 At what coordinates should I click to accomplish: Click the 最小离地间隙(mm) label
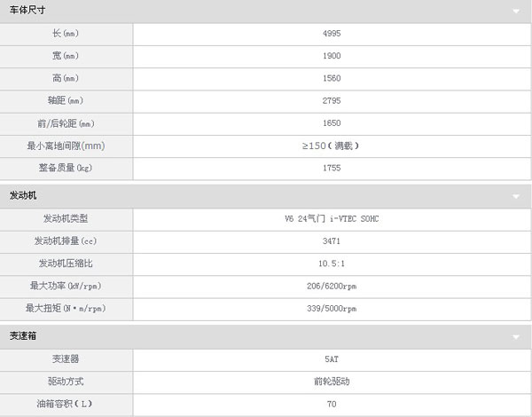tap(66, 146)
